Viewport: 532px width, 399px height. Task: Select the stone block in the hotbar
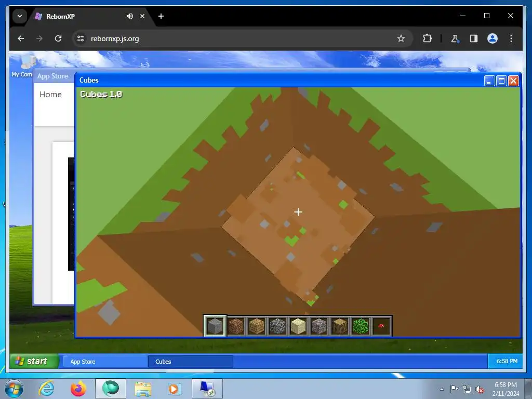pos(215,326)
